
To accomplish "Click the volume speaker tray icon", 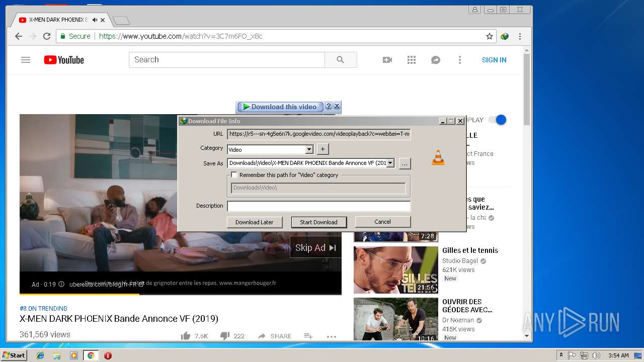I will coord(596,355).
